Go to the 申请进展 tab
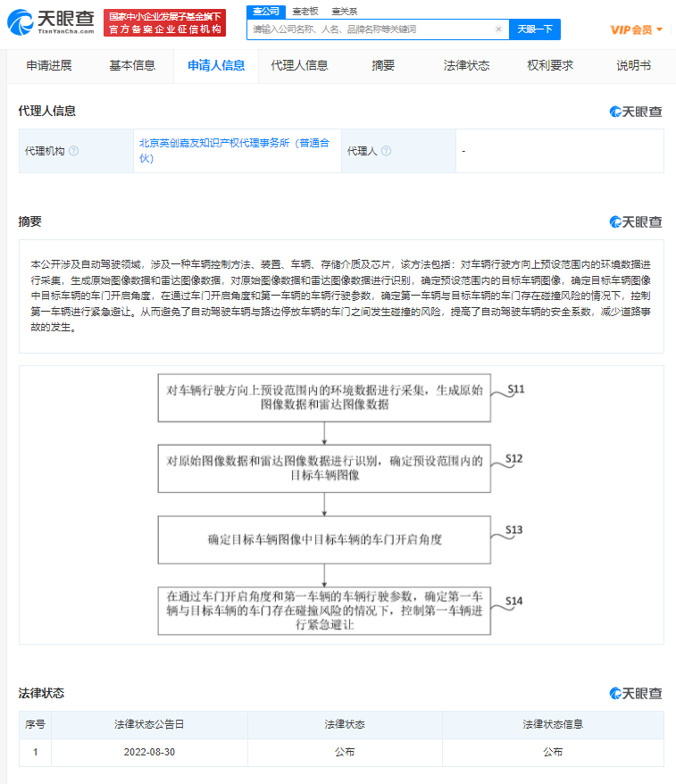The image size is (676, 784). 49,65
